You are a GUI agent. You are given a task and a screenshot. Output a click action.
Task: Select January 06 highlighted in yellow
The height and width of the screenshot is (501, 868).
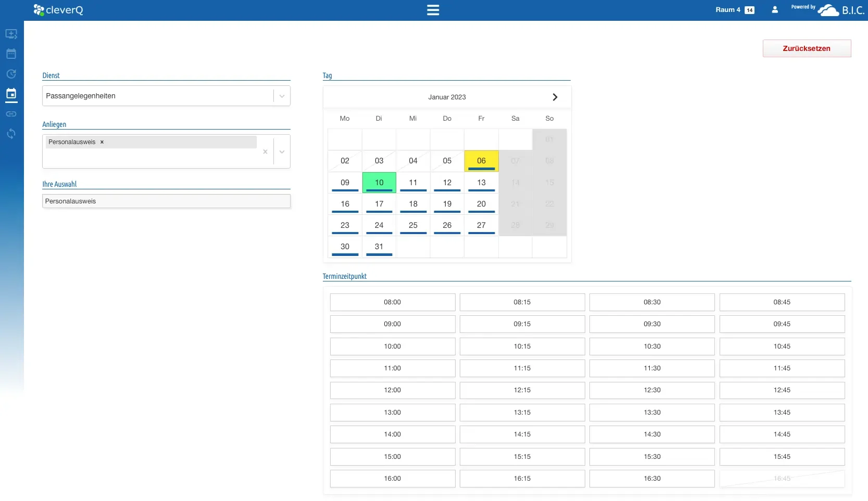click(x=481, y=161)
